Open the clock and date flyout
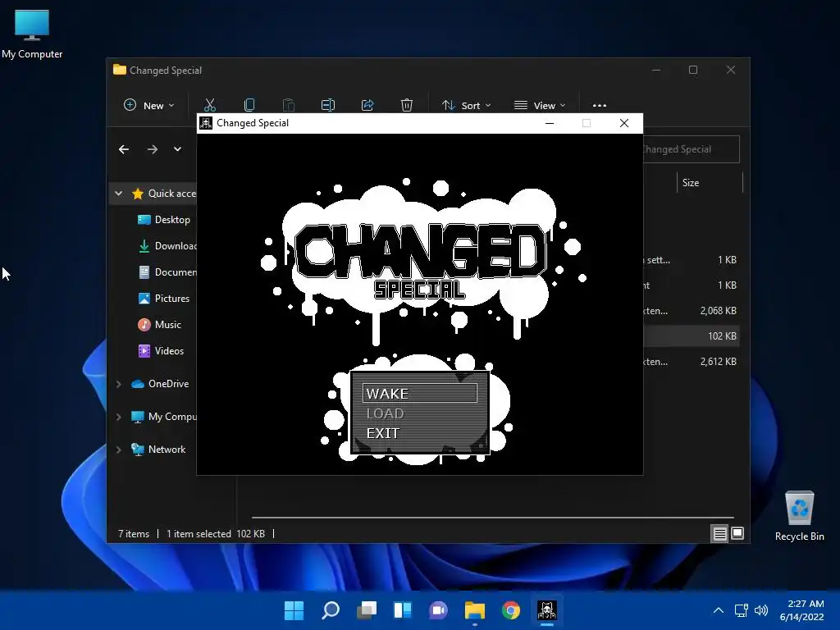The width and height of the screenshot is (840, 630). [x=802, y=610]
